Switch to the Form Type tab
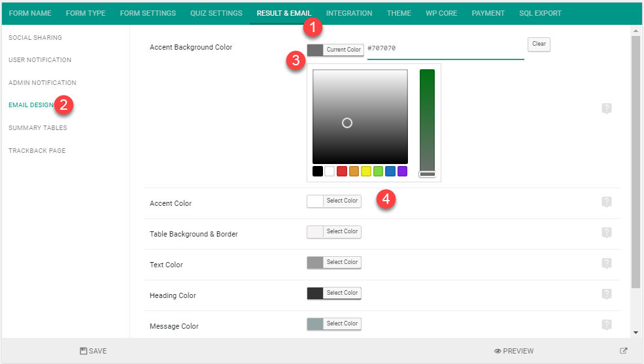The height and width of the screenshot is (364, 644). (x=86, y=13)
